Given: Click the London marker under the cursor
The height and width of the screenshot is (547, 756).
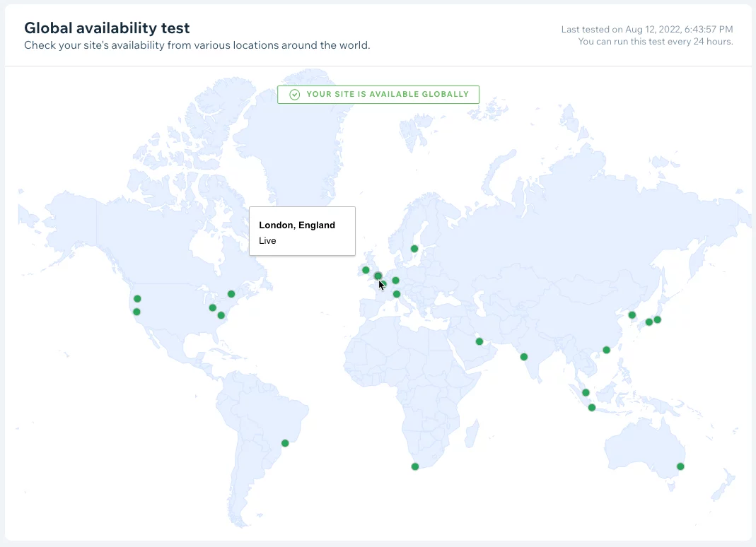Looking at the screenshot, I should point(378,276).
